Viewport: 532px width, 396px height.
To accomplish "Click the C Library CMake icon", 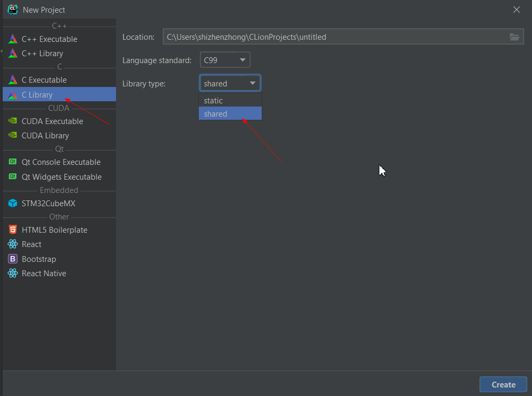I will (x=13, y=95).
